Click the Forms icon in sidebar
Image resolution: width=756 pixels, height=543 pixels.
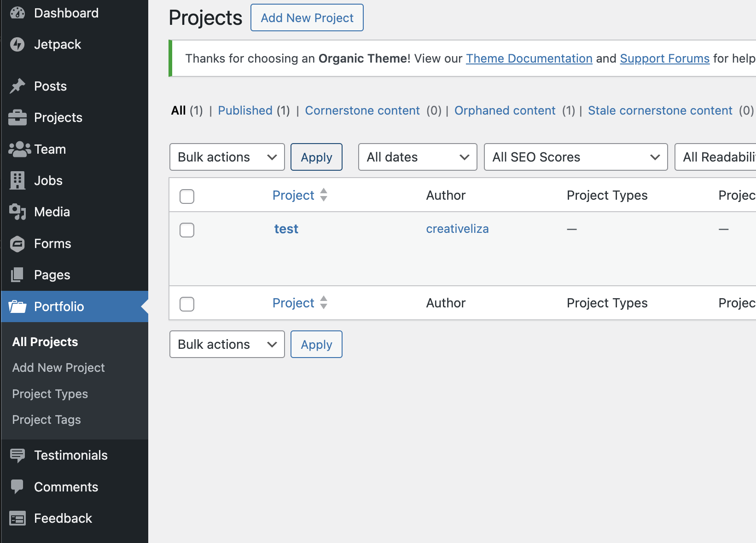click(x=17, y=243)
